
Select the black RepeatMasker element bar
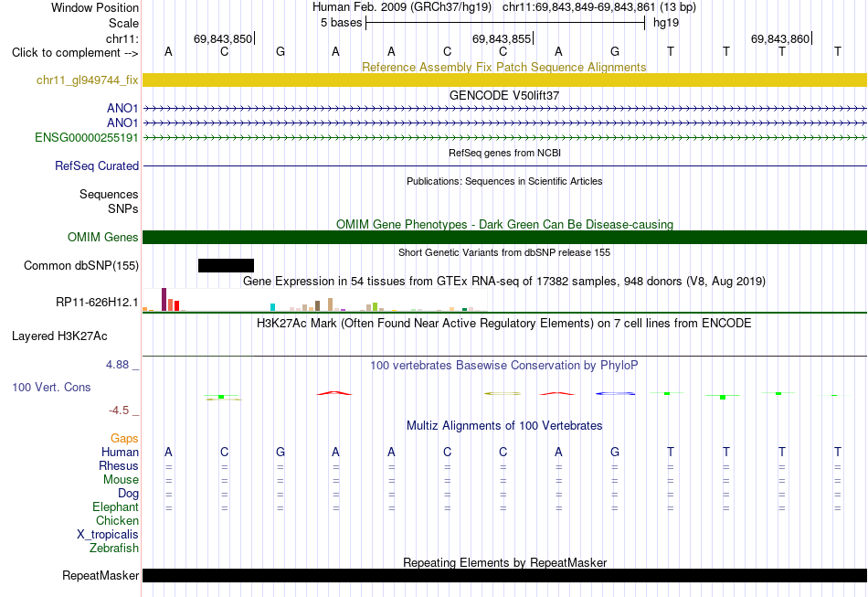coord(504,575)
